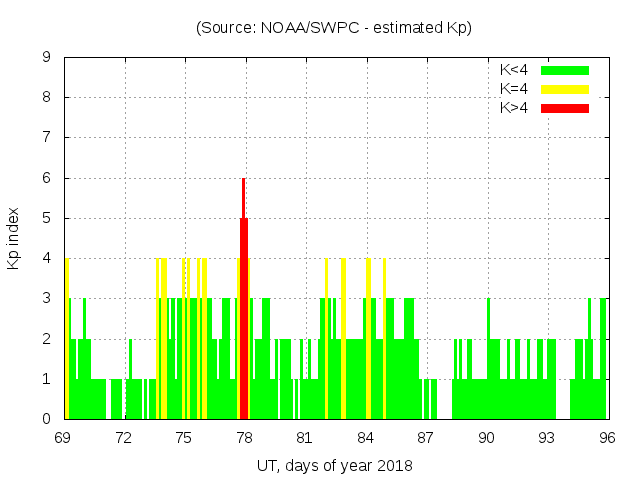
Task: Click y-axis tick label 4
Action: [x=47, y=258]
